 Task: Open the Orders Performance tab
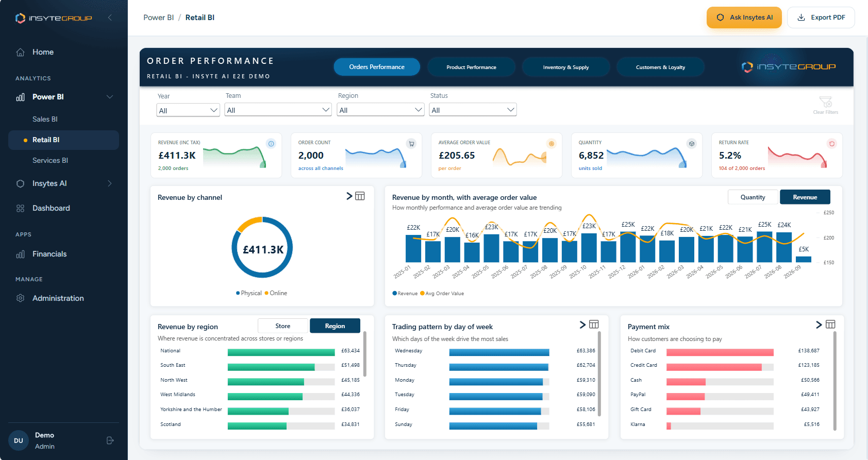coord(377,67)
